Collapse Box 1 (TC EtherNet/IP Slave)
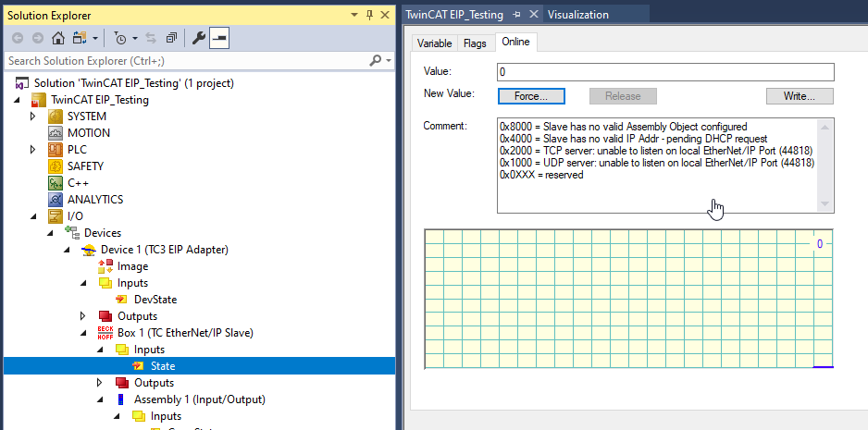Viewport: 868px width, 430px height. point(83,333)
